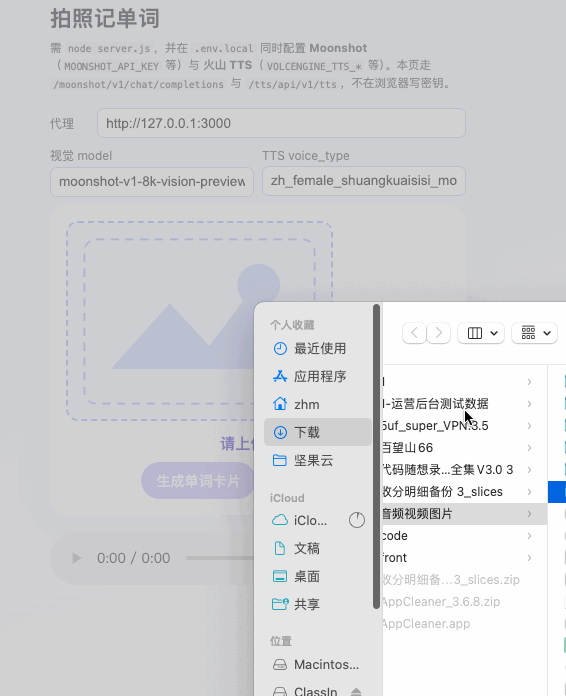The height and width of the screenshot is (696, 566).
Task: Select the 百望山66 folder
Action: 464,448
